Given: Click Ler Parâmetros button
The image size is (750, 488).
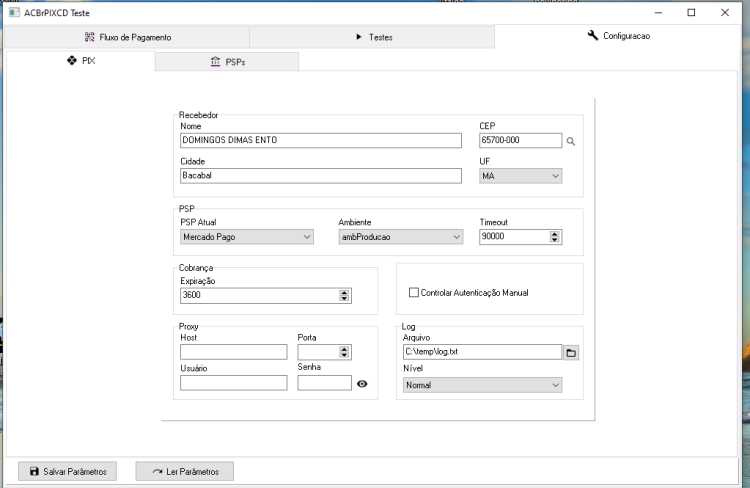Looking at the screenshot, I should click(185, 472).
